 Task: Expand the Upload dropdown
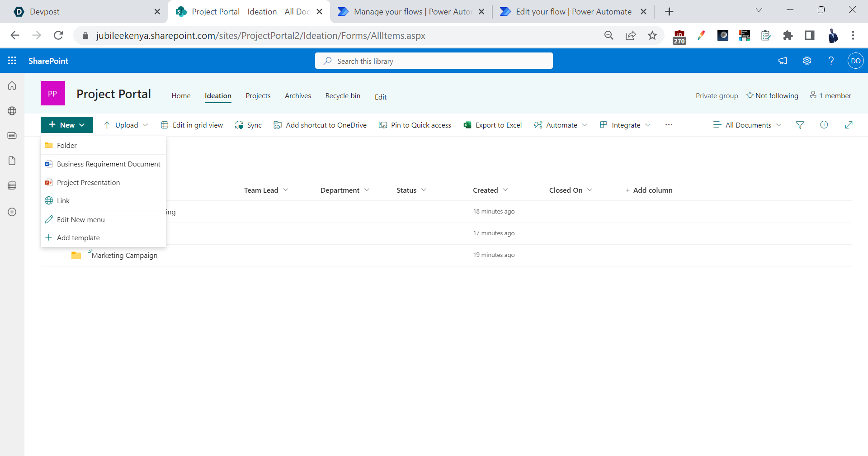pos(126,125)
